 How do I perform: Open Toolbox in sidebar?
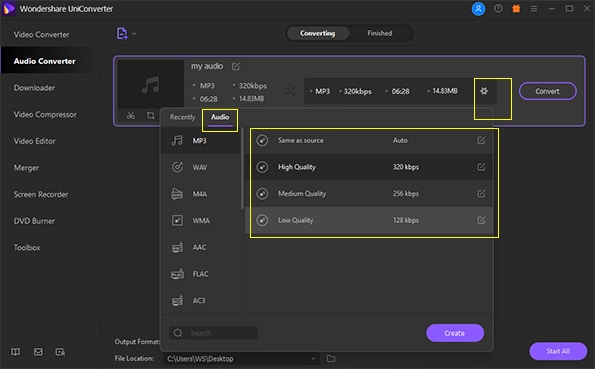(27, 248)
